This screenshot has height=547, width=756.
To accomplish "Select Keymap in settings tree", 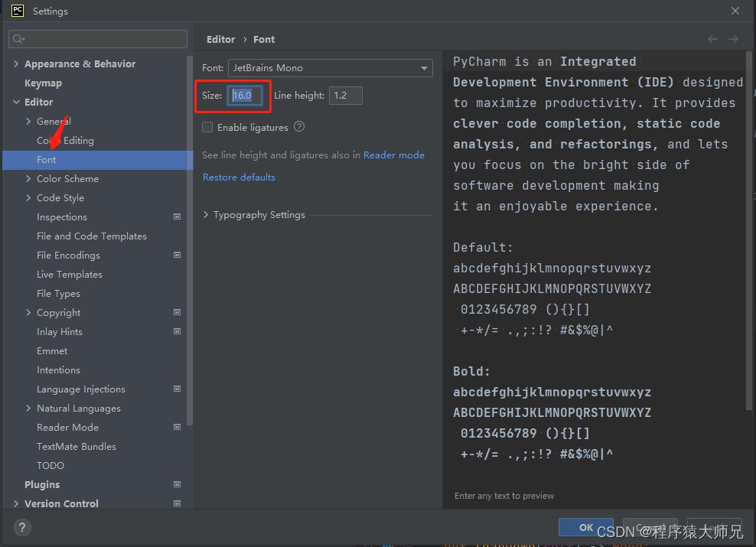I will click(43, 83).
